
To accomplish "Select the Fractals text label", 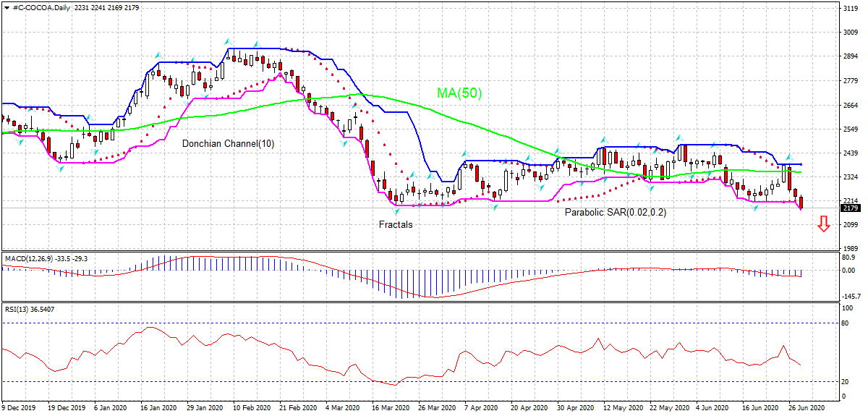I will pyautogui.click(x=396, y=224).
